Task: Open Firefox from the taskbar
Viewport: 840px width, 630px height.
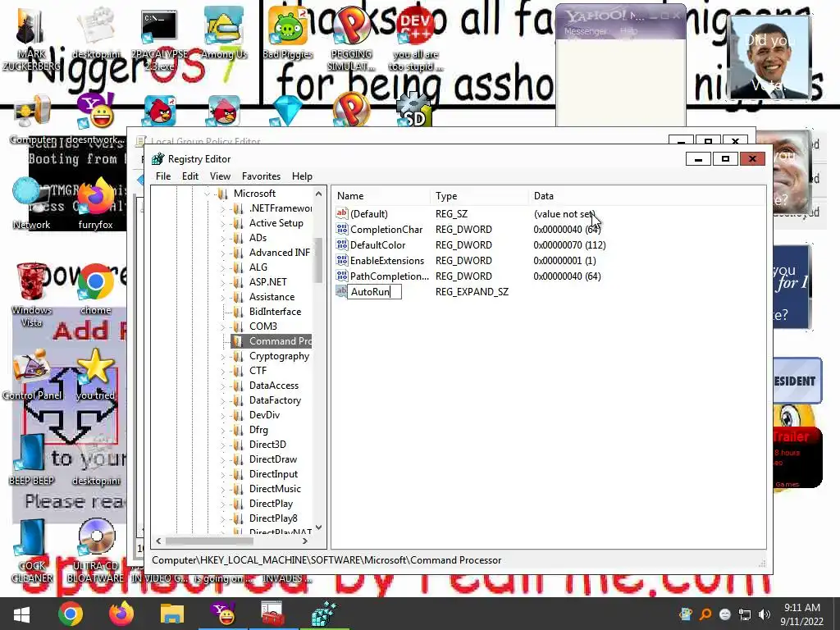Action: click(121, 614)
